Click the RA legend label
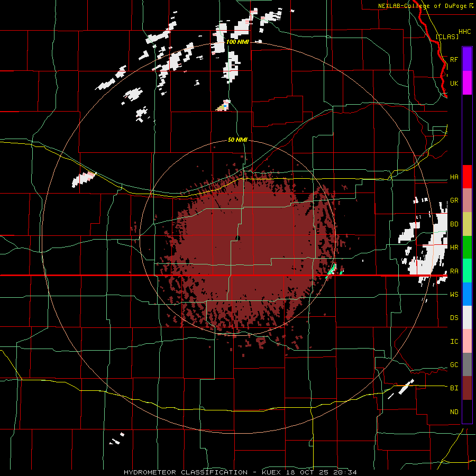Viewport: 476px width, 476px height. (x=454, y=271)
